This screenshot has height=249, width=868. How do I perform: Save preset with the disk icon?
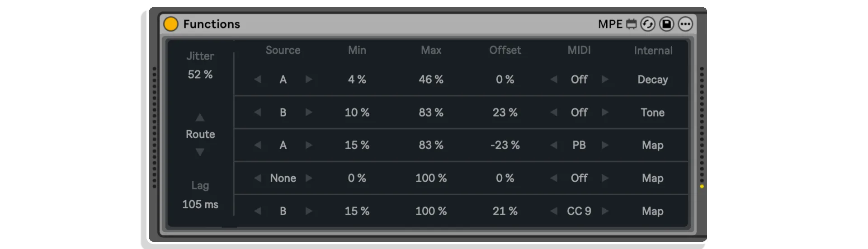[666, 24]
